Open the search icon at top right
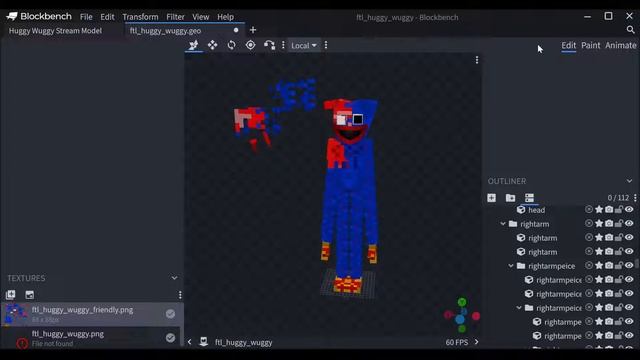Viewport: 640px width, 360px height. pos(630,30)
